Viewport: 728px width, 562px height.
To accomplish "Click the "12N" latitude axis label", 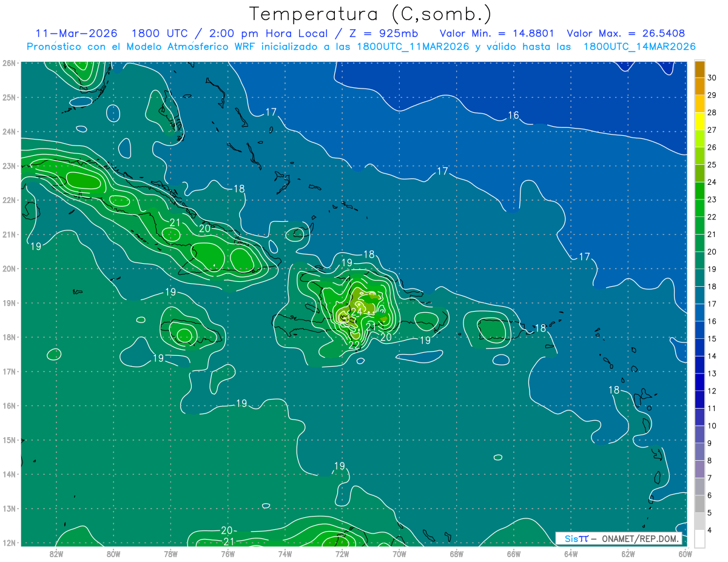I will click(x=8, y=543).
